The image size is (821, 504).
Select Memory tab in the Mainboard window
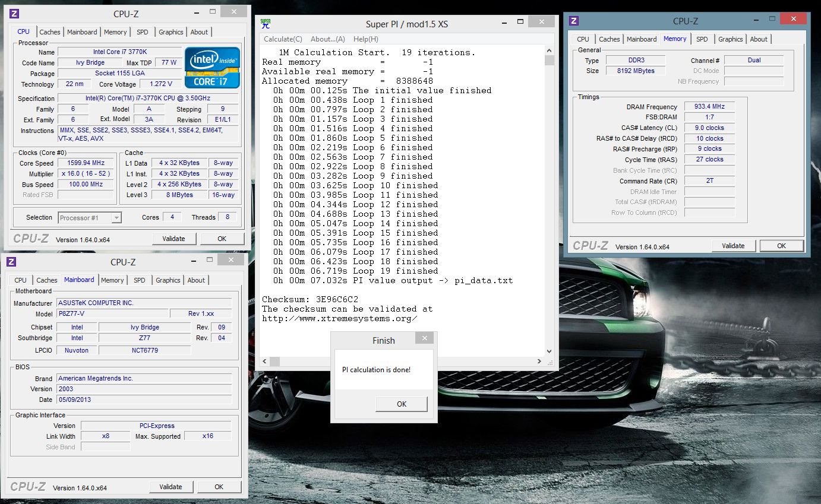pos(112,280)
